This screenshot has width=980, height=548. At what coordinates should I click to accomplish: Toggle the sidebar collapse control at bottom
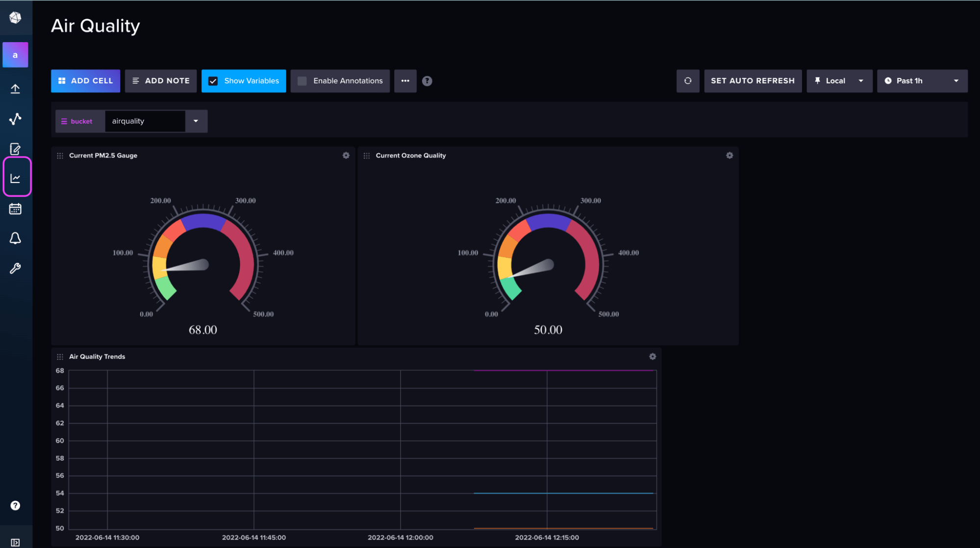click(x=15, y=542)
